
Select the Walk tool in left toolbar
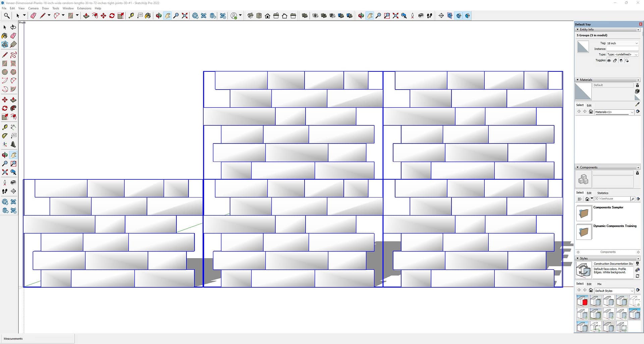5,191
